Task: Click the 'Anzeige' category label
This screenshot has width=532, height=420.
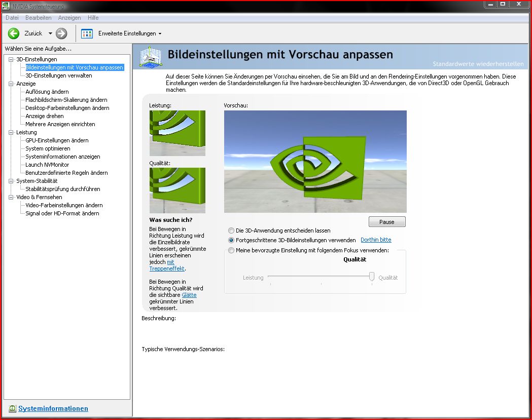Action: point(26,84)
